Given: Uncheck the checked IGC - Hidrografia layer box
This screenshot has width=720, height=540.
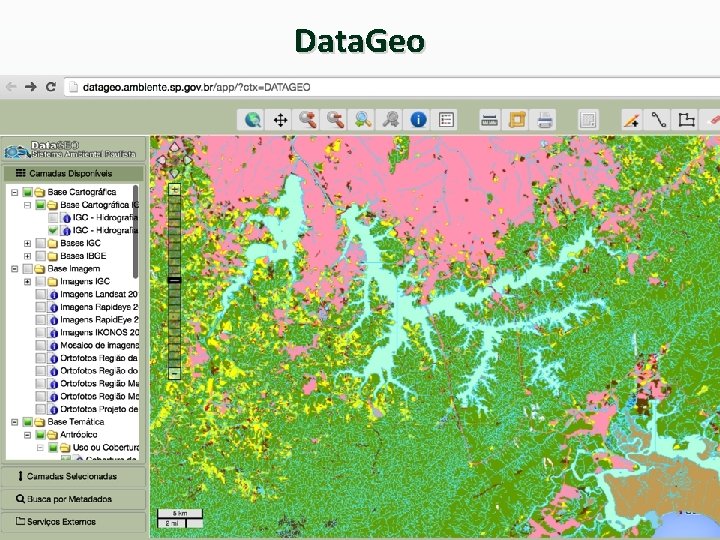Looking at the screenshot, I should click(x=53, y=231).
